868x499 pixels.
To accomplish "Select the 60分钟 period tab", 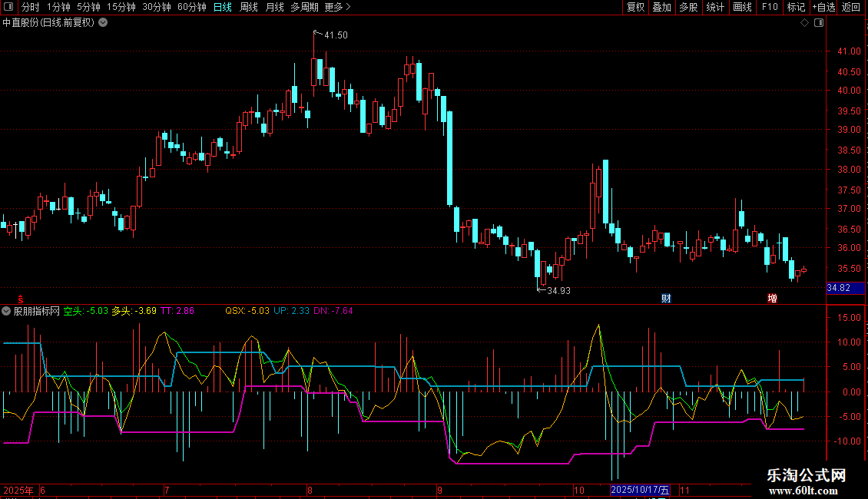I will click(x=191, y=7).
